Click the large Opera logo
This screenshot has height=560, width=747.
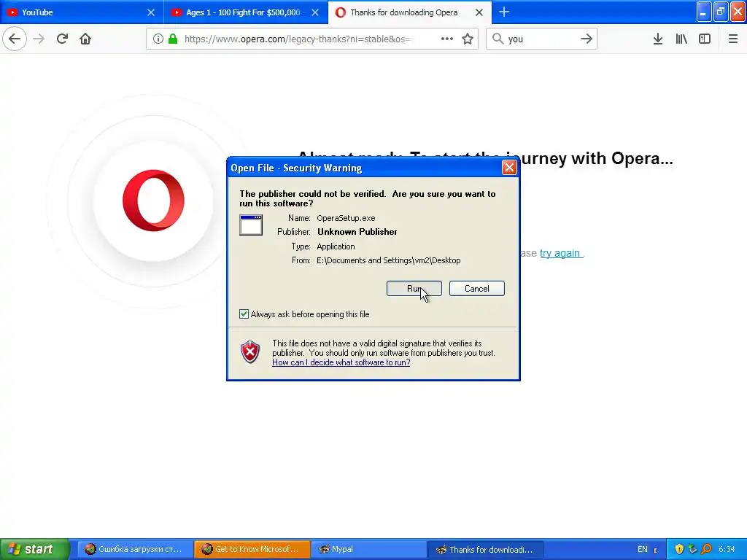153,201
